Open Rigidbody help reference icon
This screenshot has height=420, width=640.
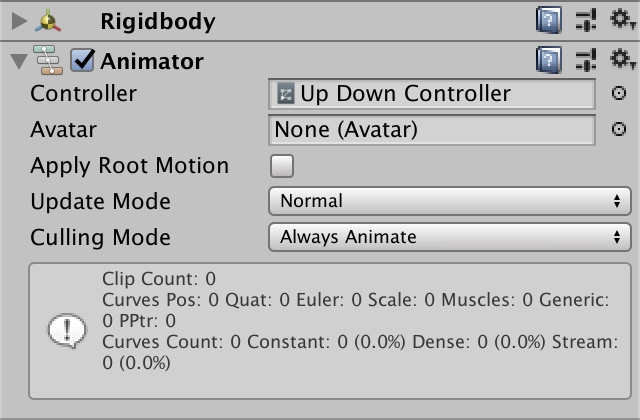(549, 20)
